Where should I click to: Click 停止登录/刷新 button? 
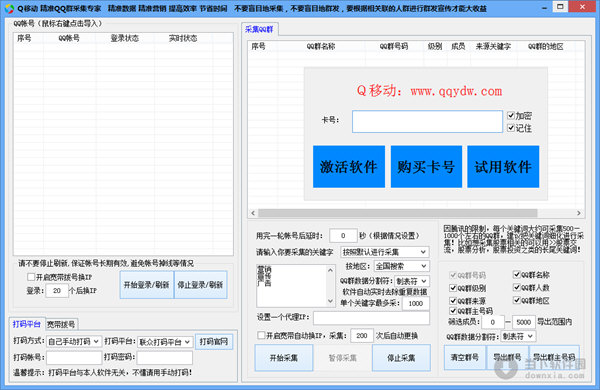coord(201,284)
